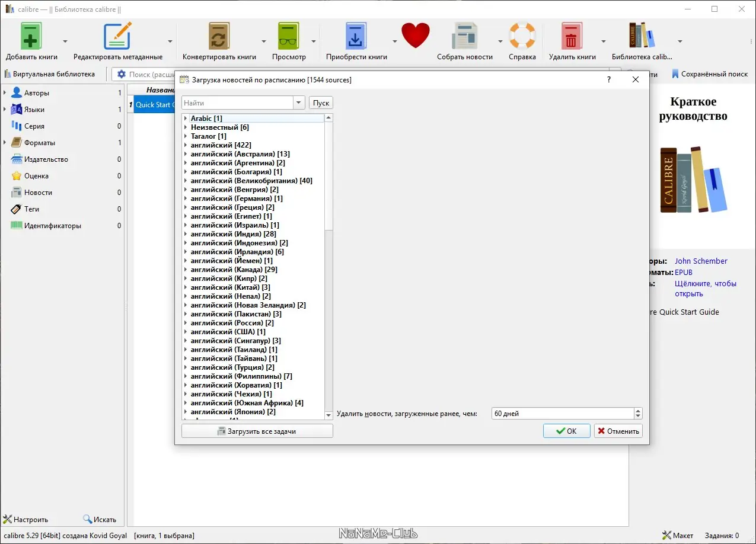
Task: Click the red heart donate icon
Action: pos(415,36)
